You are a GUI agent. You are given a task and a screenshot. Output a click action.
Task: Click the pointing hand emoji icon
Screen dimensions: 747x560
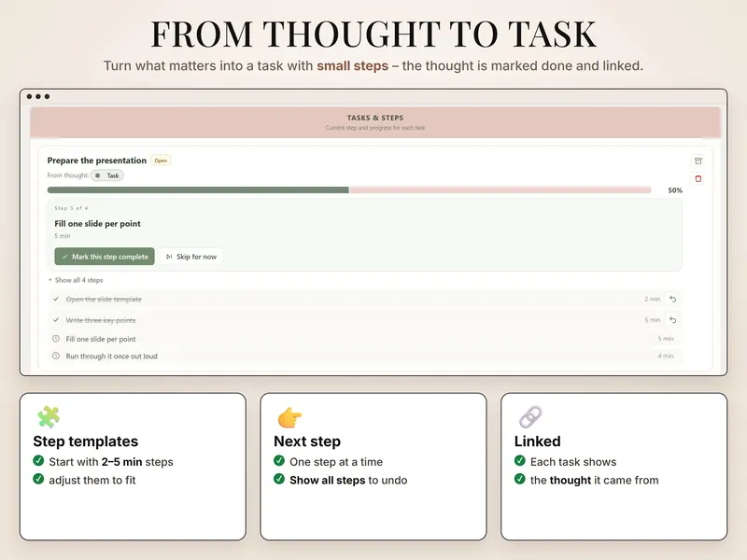point(289,417)
